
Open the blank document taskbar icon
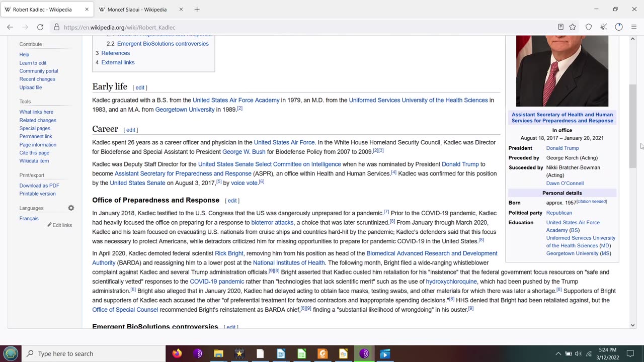tap(260, 353)
